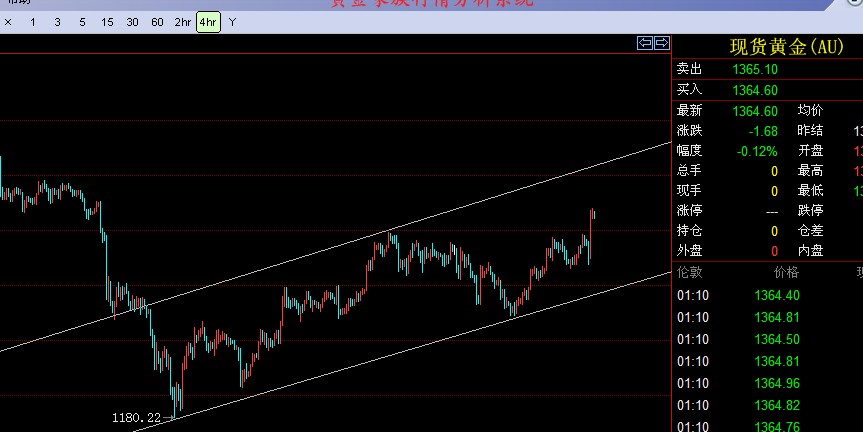The width and height of the screenshot is (863, 432).
Task: Click the 开盘 label
Action: click(x=811, y=151)
